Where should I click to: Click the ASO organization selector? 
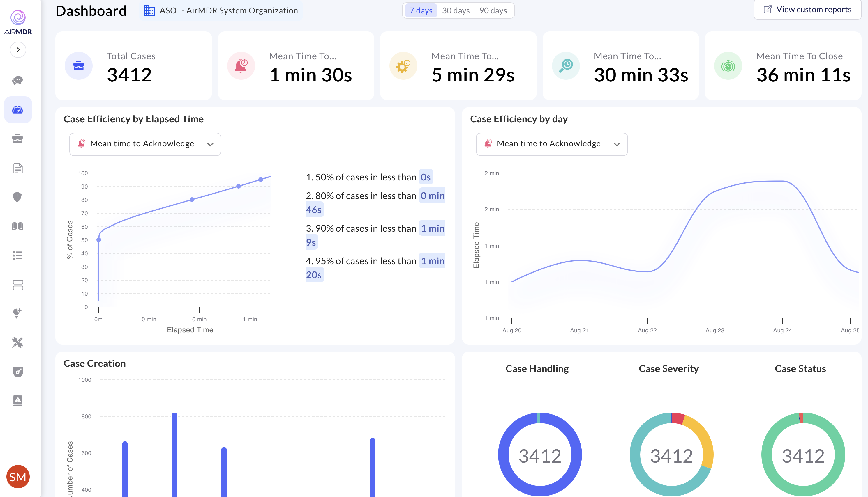pyautogui.click(x=220, y=10)
